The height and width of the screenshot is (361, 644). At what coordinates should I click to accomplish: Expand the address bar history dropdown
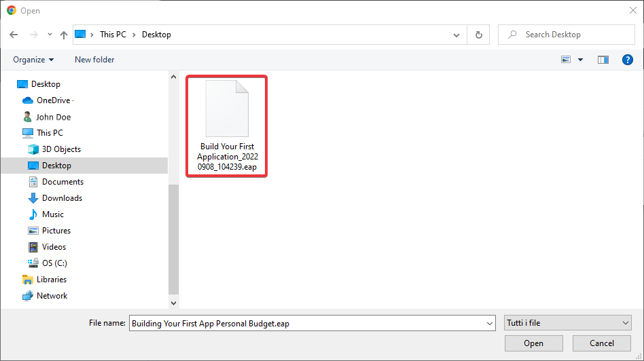[x=457, y=35]
